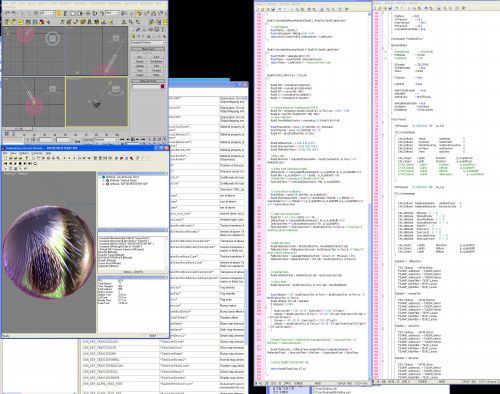This screenshot has width=500, height=394.
Task: Open the Display tab in command panel
Action: click(157, 29)
